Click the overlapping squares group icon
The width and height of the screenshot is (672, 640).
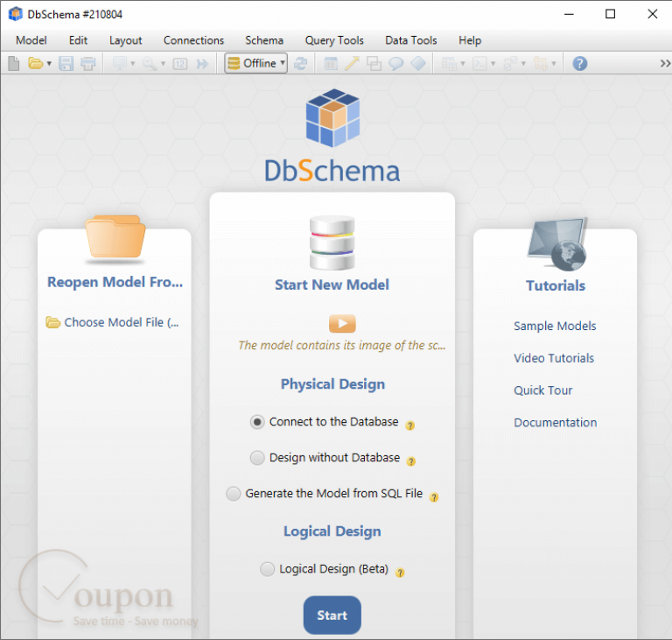pyautogui.click(x=374, y=64)
